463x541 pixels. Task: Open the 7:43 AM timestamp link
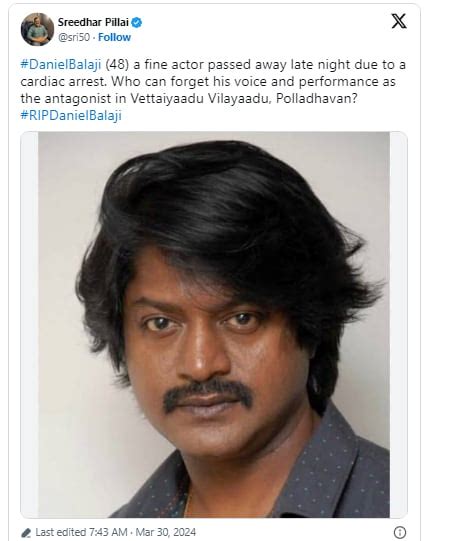pyautogui.click(x=108, y=532)
